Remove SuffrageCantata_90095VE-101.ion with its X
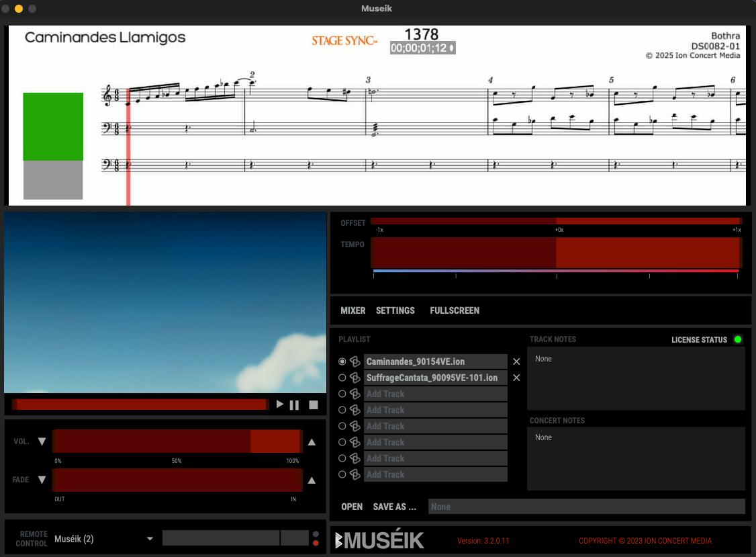This screenshot has height=557, width=756. (516, 378)
